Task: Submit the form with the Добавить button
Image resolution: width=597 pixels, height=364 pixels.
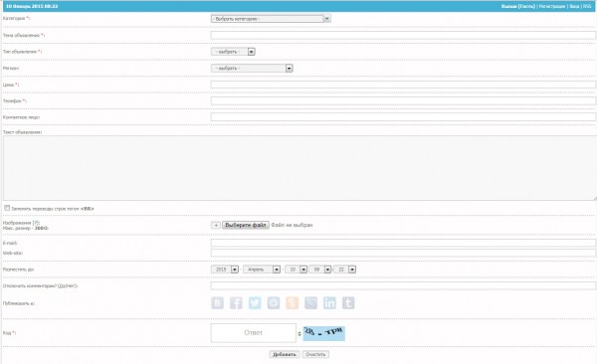Action: pyautogui.click(x=285, y=354)
